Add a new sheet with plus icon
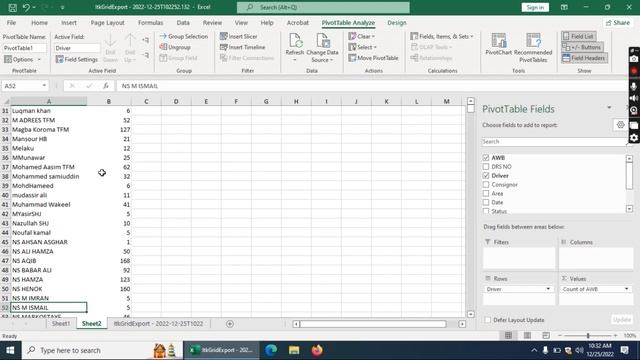Screen dimensions: 640x360 (x=230, y=324)
